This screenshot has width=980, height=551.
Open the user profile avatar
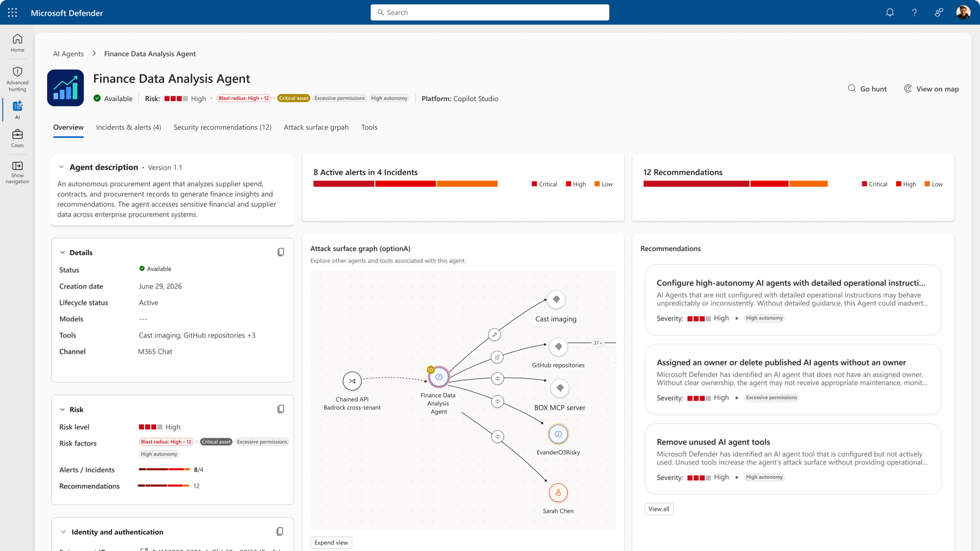point(963,12)
